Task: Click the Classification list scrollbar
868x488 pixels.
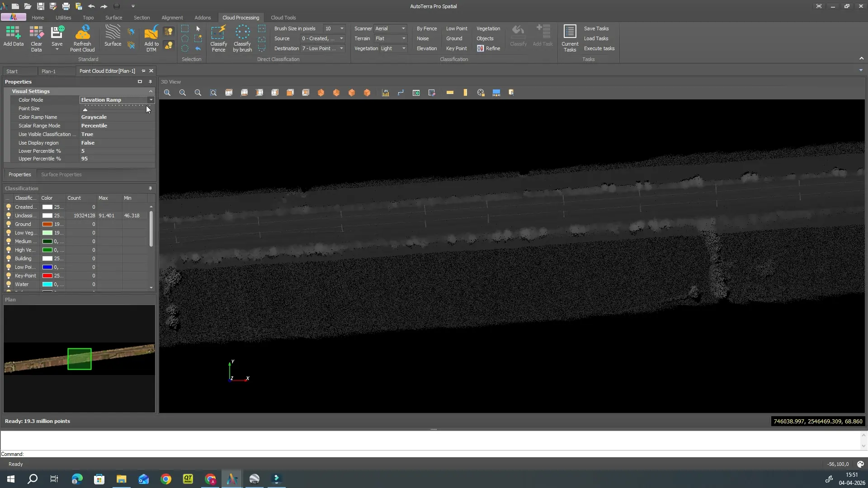Action: tap(151, 229)
